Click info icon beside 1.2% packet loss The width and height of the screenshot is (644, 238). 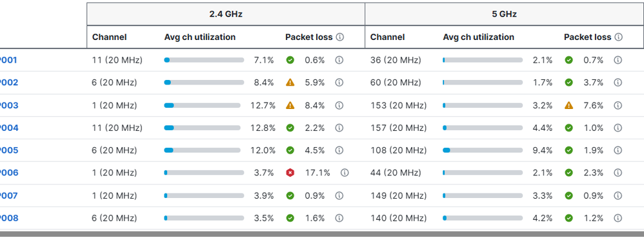point(618,218)
